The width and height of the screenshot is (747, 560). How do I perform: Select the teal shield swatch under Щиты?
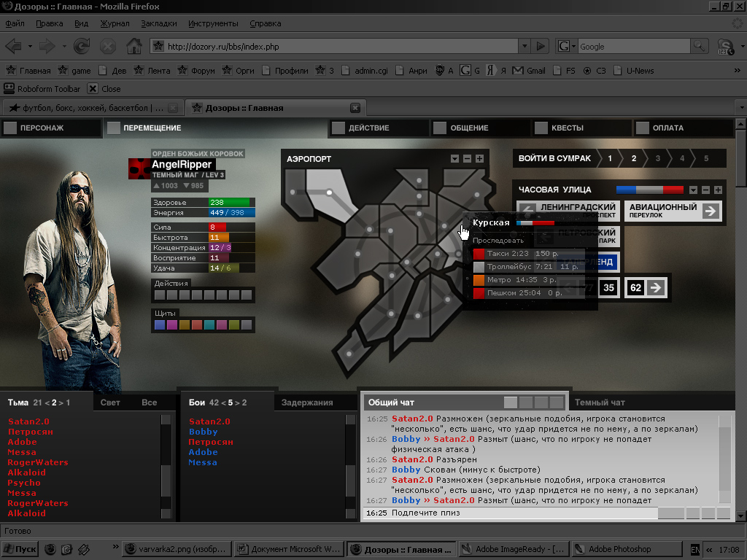pyautogui.click(x=209, y=325)
